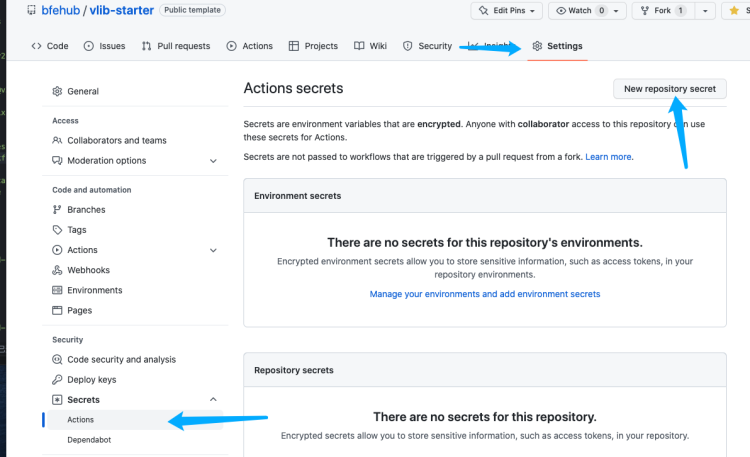Switch to the Issues tab
This screenshot has width=750, height=457.
(104, 46)
